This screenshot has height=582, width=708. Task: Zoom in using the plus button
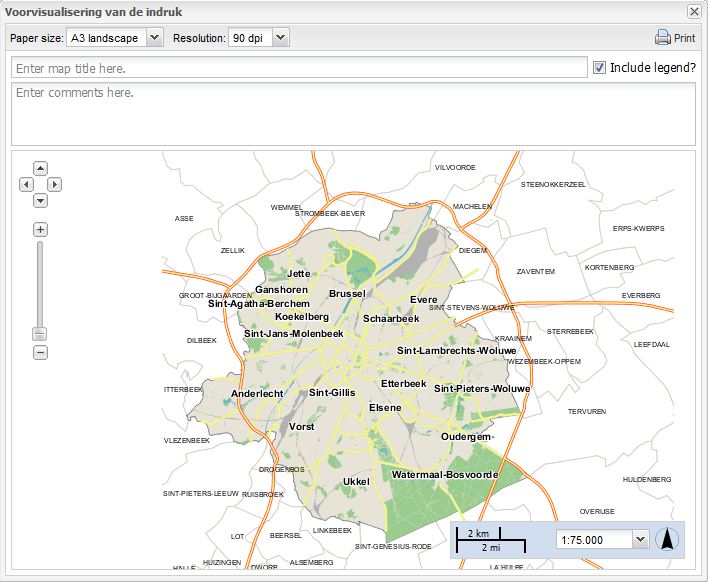(x=40, y=229)
